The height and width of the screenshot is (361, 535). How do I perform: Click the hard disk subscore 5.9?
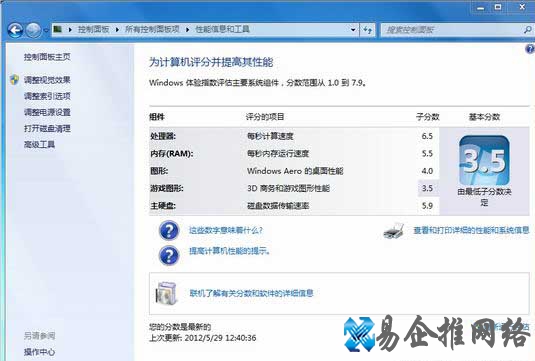427,206
